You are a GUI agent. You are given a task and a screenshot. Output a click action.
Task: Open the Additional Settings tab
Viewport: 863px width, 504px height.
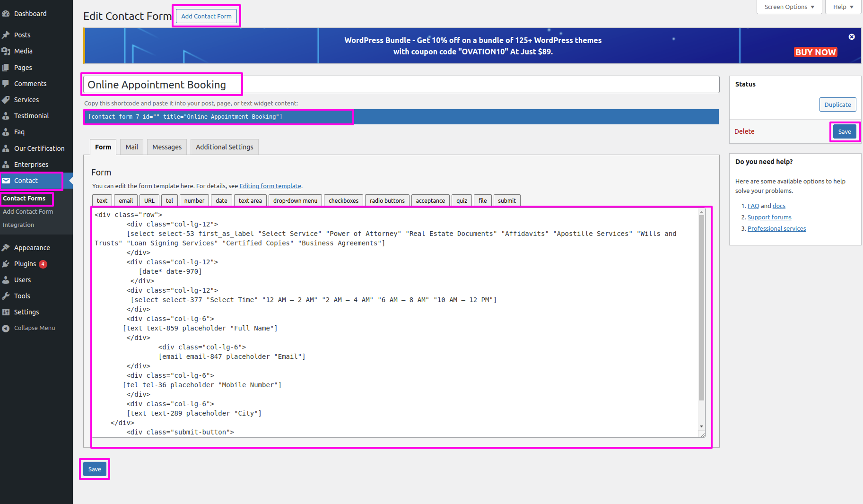pos(224,147)
